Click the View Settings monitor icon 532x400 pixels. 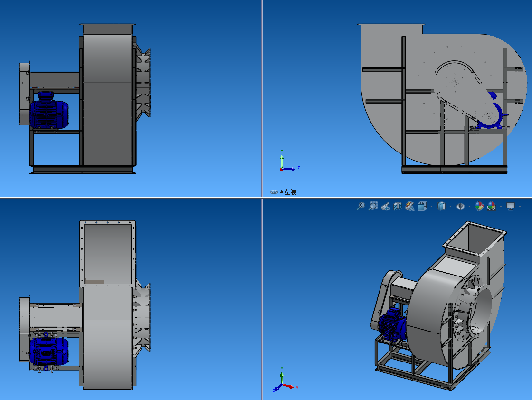point(511,206)
